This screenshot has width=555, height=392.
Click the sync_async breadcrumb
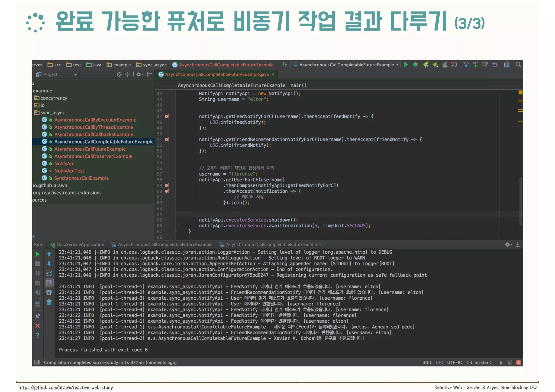pos(154,65)
